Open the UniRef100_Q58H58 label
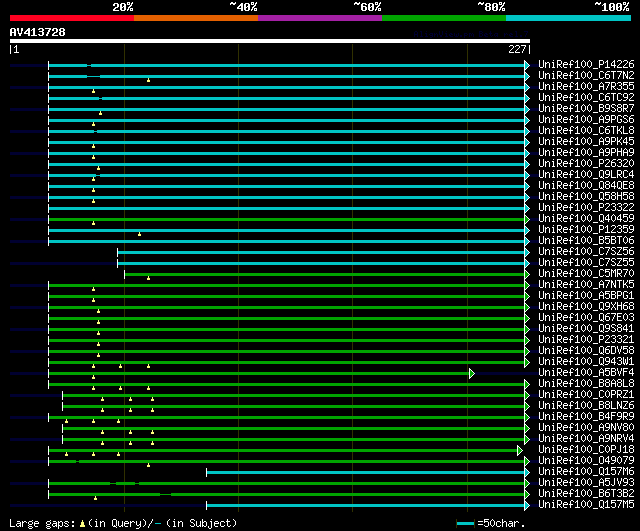Viewport: 640px width, 531px height. click(x=586, y=197)
